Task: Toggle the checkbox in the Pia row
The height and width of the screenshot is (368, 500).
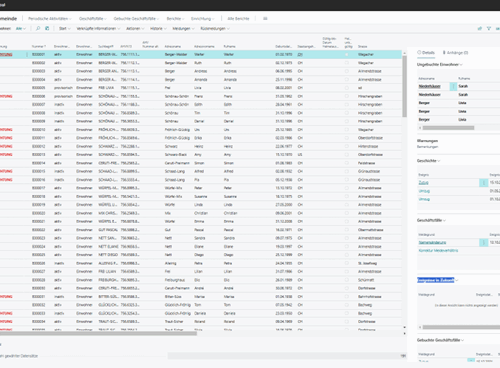Action: 347,180
